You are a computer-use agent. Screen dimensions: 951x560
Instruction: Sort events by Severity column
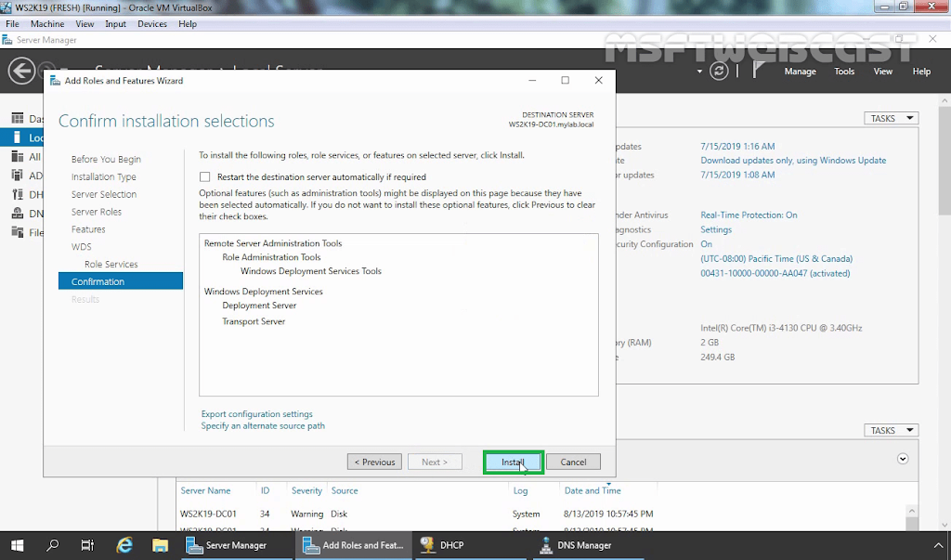click(x=306, y=491)
